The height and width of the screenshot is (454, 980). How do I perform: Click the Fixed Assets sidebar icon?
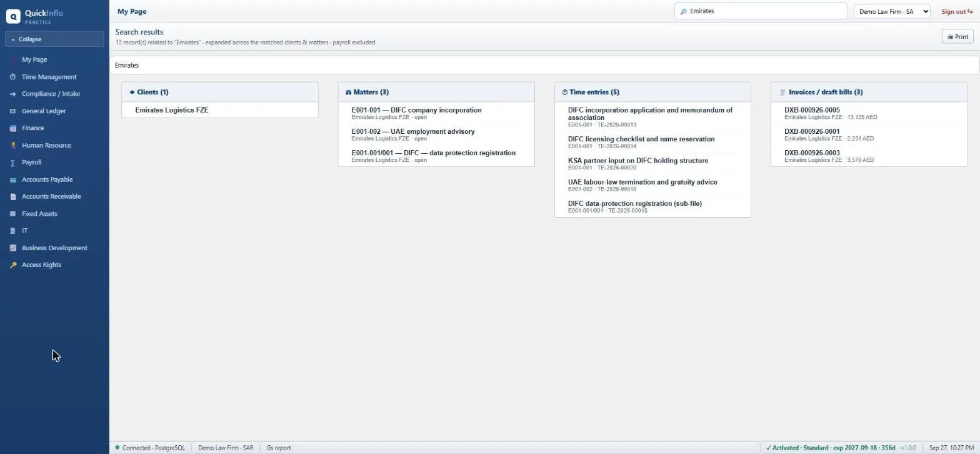(x=12, y=214)
